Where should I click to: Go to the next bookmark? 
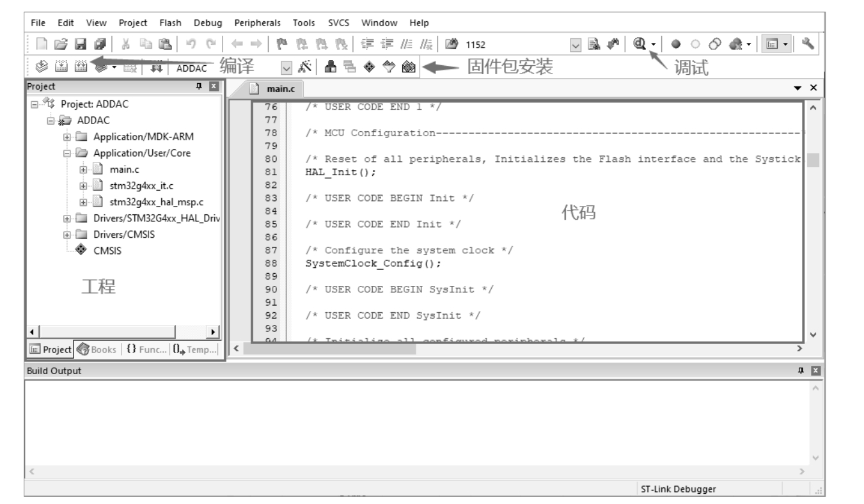321,44
